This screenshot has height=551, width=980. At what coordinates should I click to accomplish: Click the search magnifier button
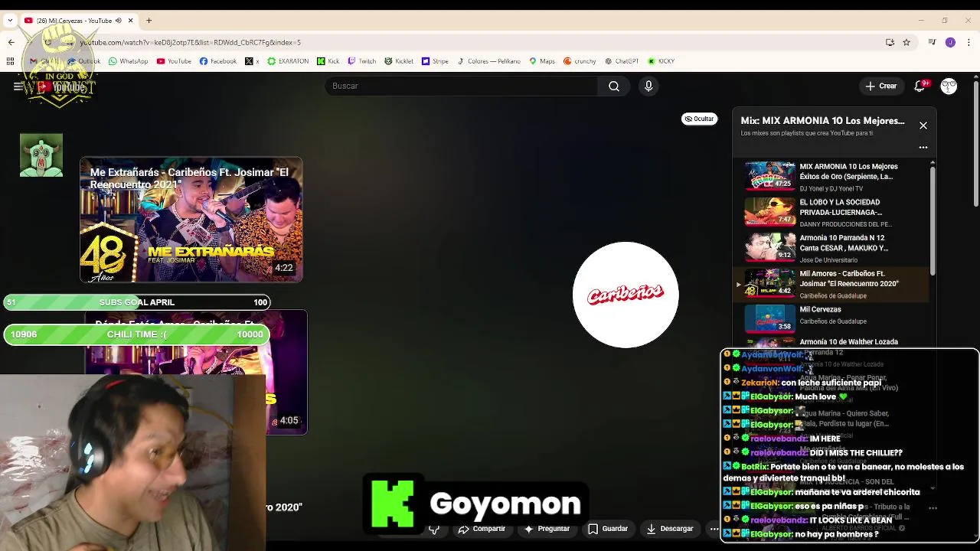(x=614, y=86)
